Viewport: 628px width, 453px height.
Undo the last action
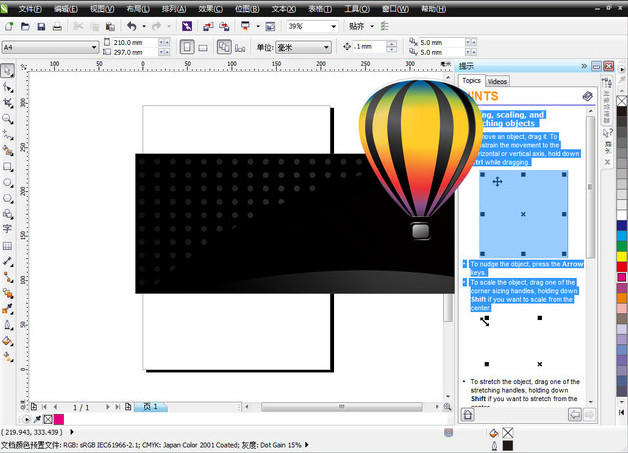pos(132,26)
